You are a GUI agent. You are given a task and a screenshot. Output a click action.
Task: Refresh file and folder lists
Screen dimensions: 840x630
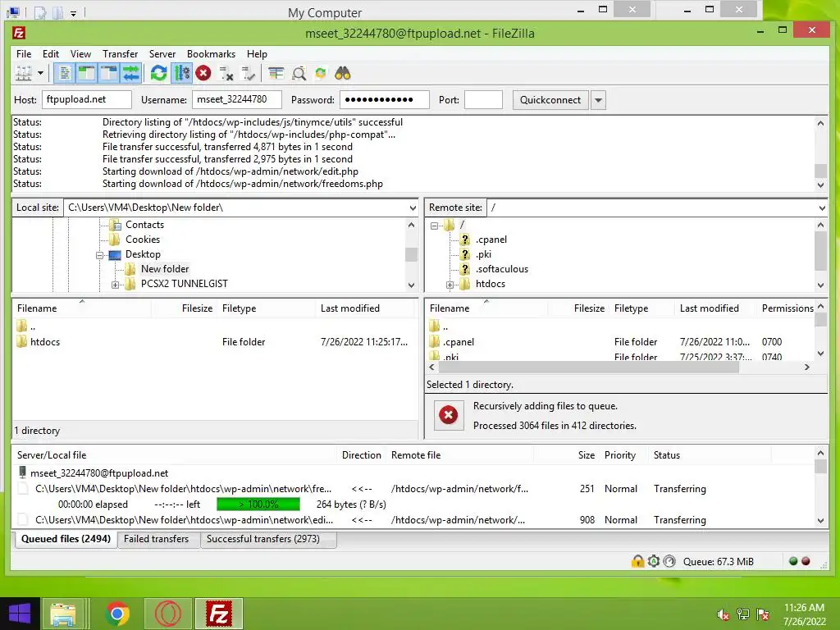[x=158, y=73]
